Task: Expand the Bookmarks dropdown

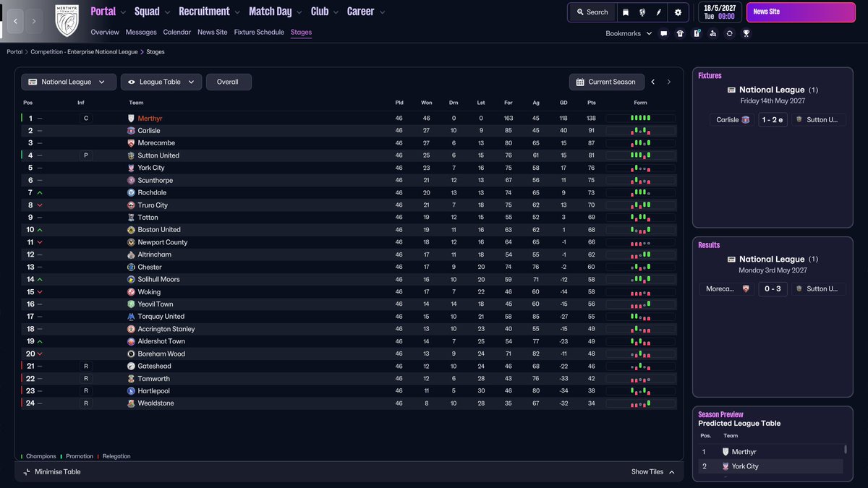Action: pyautogui.click(x=629, y=33)
